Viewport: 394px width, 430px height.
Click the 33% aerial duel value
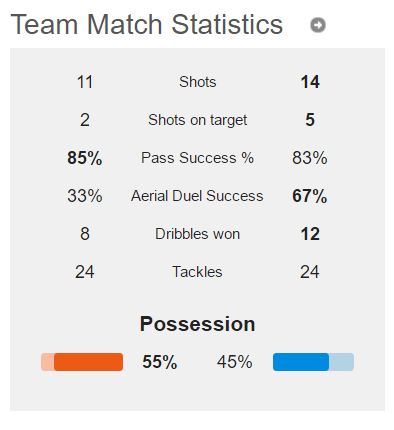point(85,196)
